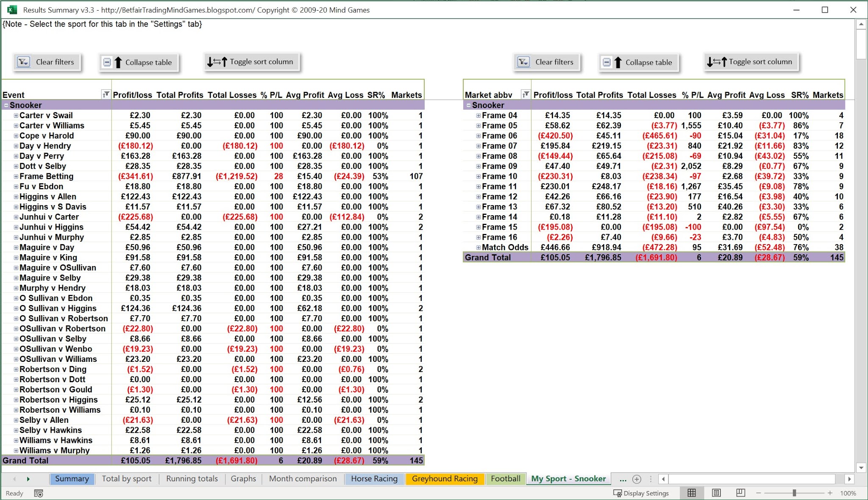Select Page Layout view in the status bar
Viewport: 868px width, 500px height.
[x=716, y=493]
